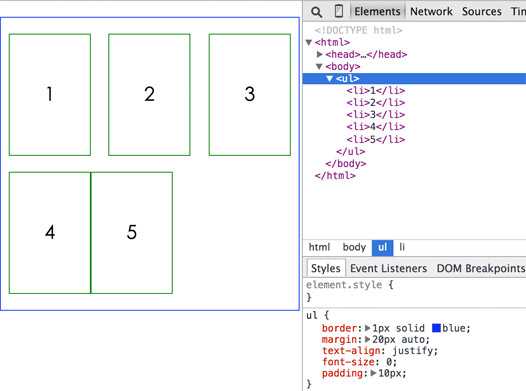Viewport: 526px width, 391px height.
Task: Click ul in the breadcrumb bar
Action: click(382, 248)
